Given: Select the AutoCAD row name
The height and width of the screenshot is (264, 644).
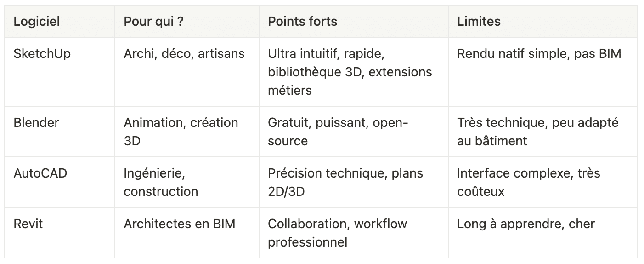Looking at the screenshot, I should tap(60, 182).
